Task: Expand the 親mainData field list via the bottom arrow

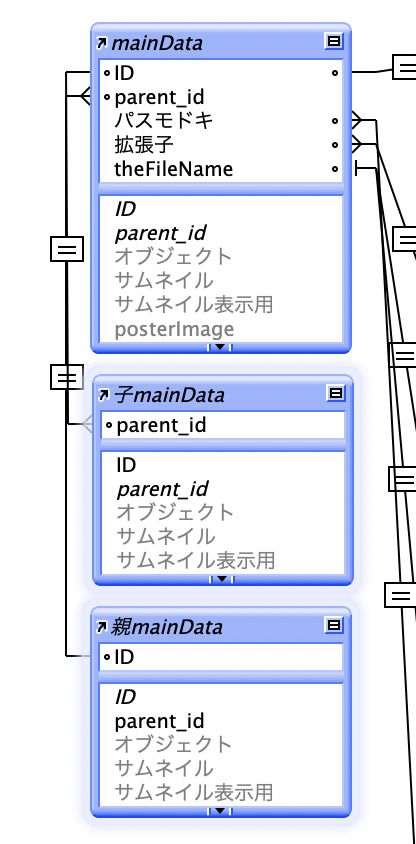Action: (220, 811)
